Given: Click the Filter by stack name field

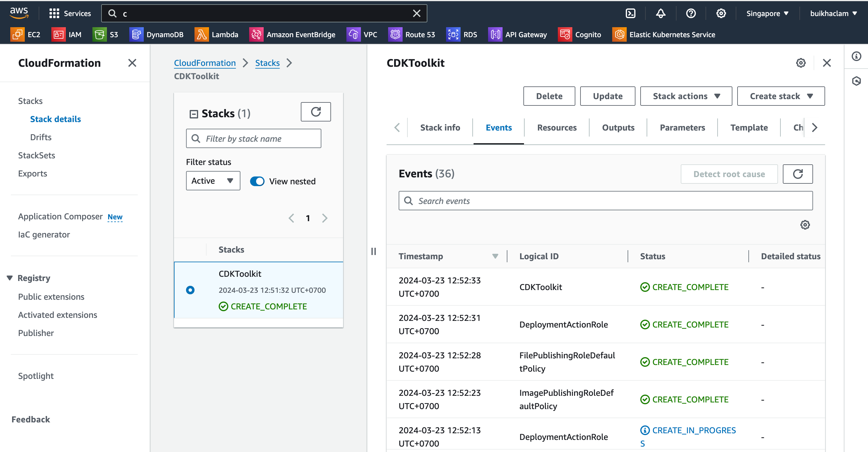Looking at the screenshot, I should [x=253, y=139].
